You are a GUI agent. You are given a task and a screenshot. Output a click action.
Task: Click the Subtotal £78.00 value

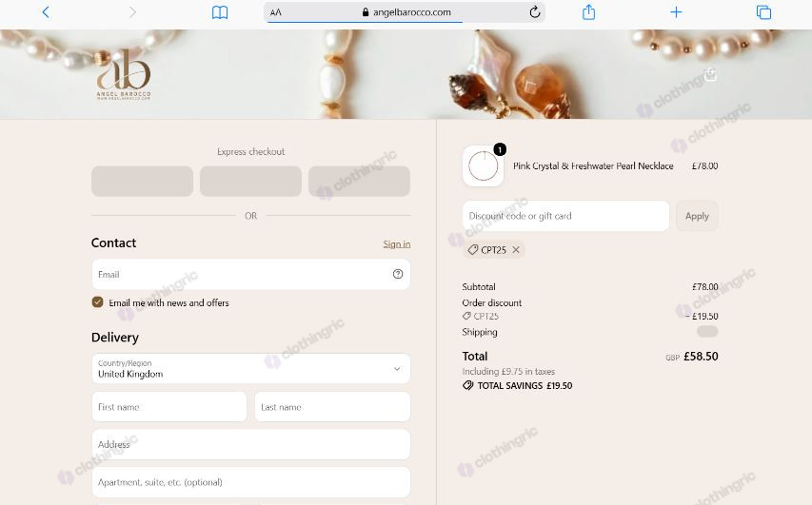pyautogui.click(x=704, y=286)
